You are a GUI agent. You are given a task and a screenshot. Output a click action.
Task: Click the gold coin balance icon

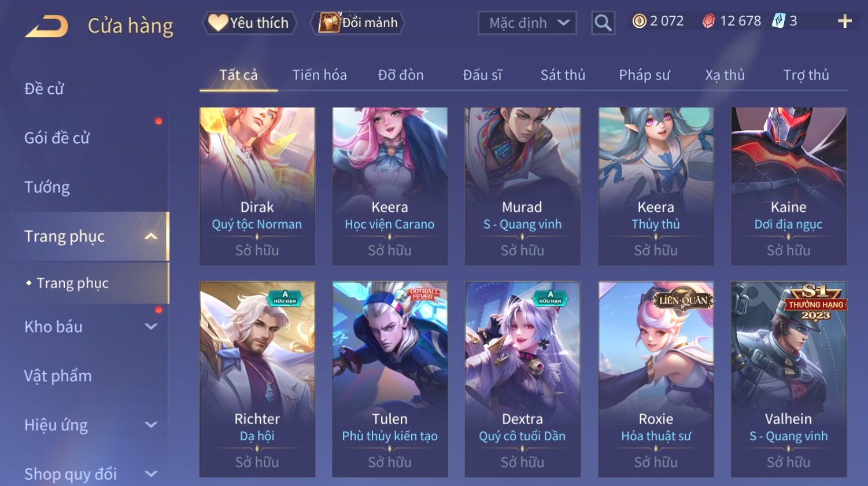pos(639,21)
